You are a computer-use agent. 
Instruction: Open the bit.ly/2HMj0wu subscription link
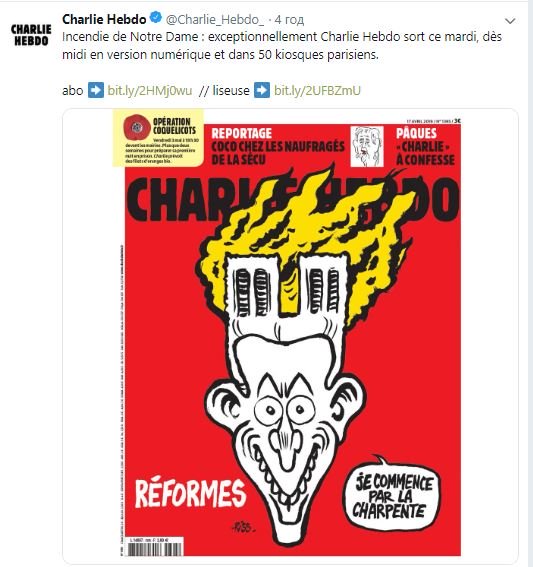pos(150,90)
